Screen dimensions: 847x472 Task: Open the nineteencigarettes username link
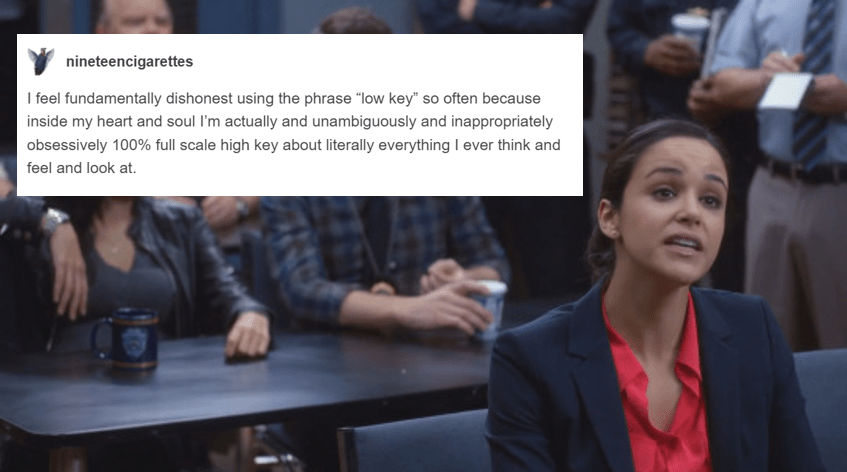(x=129, y=62)
